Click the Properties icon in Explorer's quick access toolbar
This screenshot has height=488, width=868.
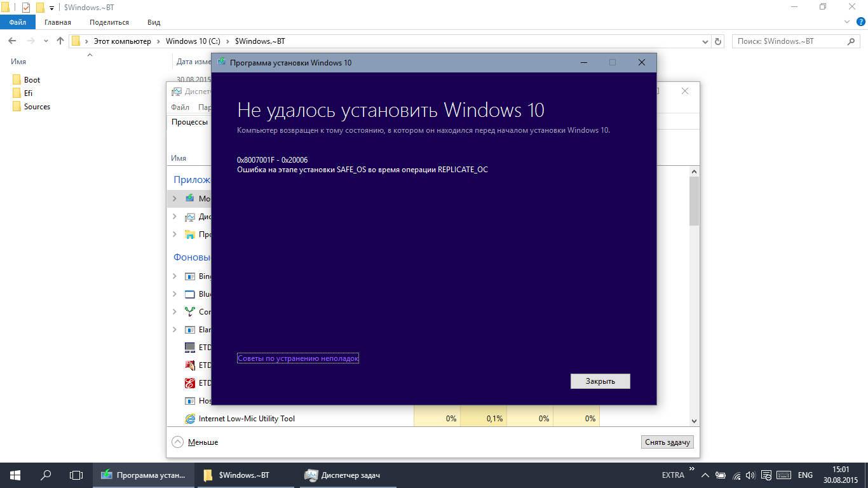tap(26, 8)
